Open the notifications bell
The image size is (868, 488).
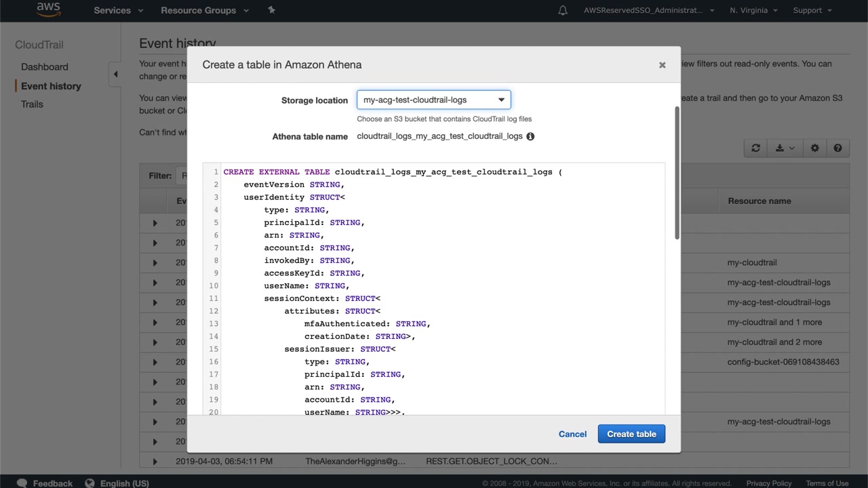(562, 10)
